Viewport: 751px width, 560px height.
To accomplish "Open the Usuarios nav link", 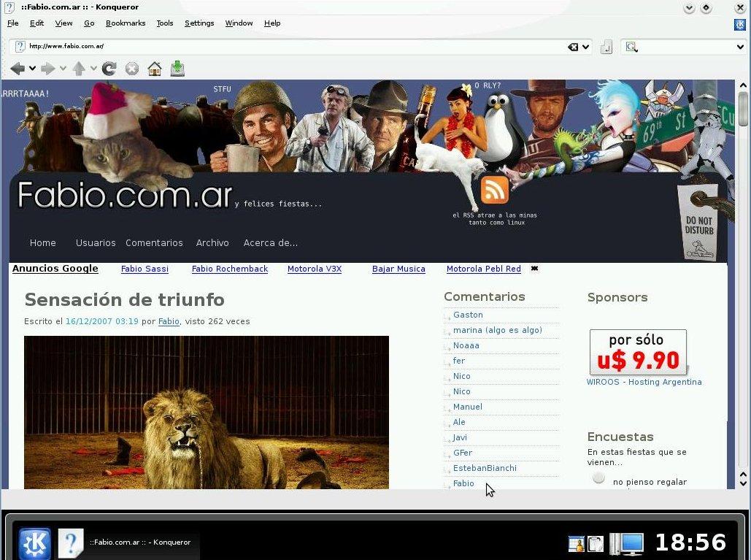I will coord(96,243).
